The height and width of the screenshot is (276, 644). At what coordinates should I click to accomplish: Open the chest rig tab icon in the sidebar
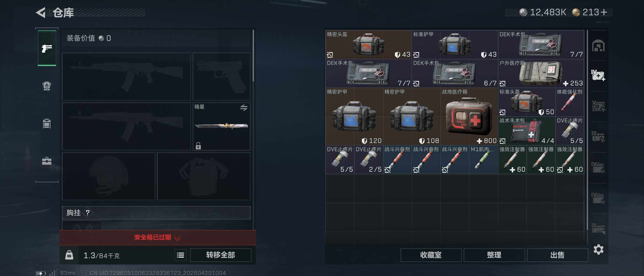[x=47, y=124]
